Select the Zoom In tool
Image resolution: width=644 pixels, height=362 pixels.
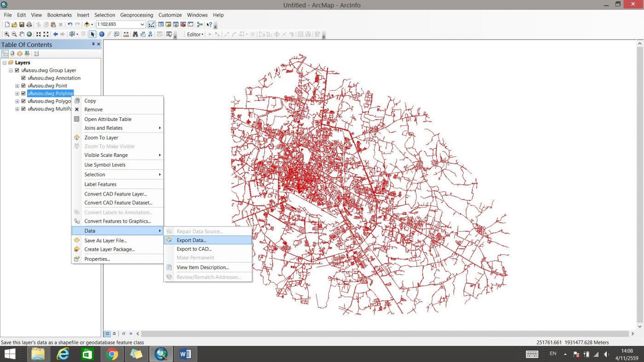pos(7,34)
